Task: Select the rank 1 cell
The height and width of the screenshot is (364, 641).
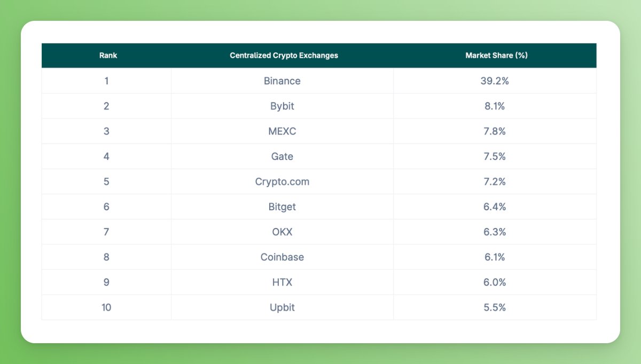Action: [106, 81]
